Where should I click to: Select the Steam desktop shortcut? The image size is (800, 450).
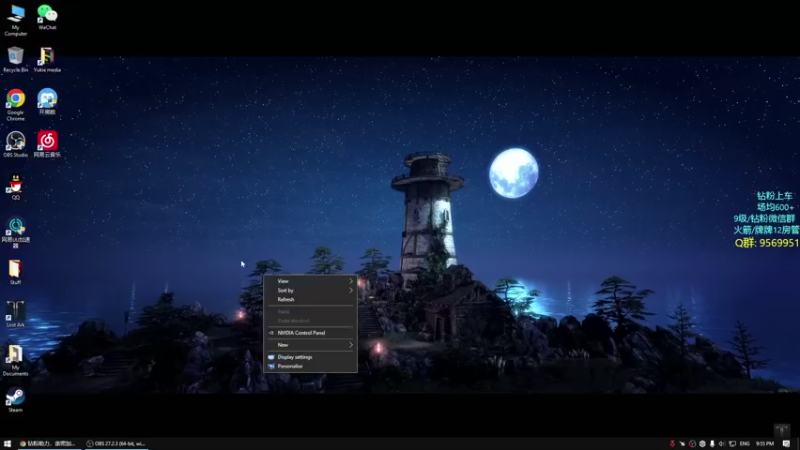click(x=15, y=399)
